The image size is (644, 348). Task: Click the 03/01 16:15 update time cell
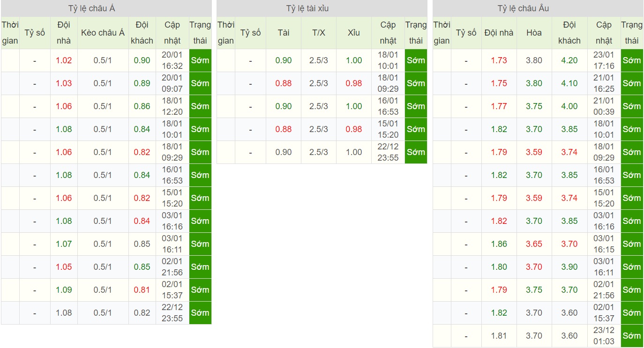[604, 244]
